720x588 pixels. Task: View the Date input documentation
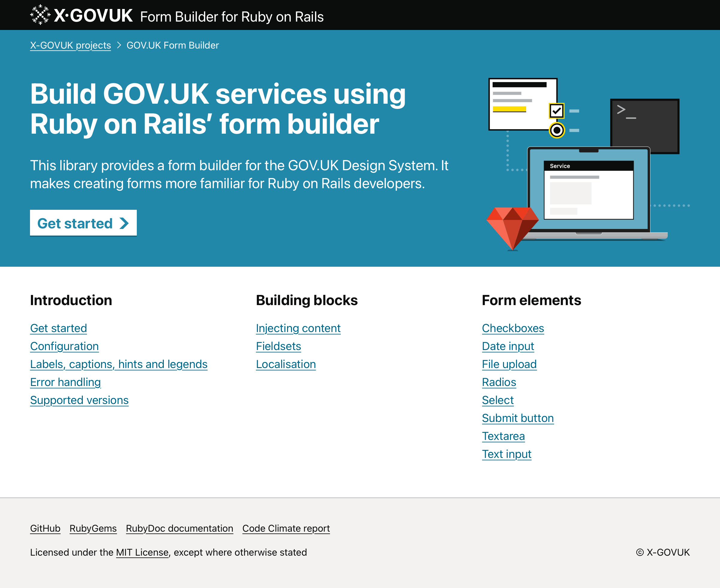tap(508, 346)
